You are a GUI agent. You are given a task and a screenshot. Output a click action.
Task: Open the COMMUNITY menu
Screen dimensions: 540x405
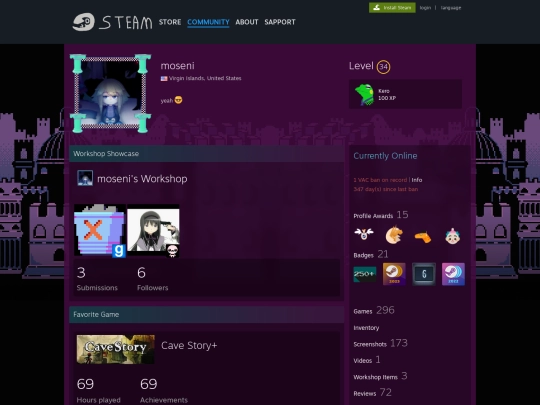click(208, 22)
